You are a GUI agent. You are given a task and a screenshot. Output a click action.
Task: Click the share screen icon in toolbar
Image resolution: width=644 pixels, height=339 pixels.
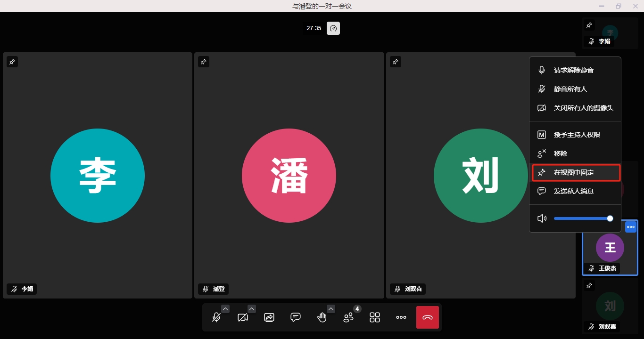269,317
